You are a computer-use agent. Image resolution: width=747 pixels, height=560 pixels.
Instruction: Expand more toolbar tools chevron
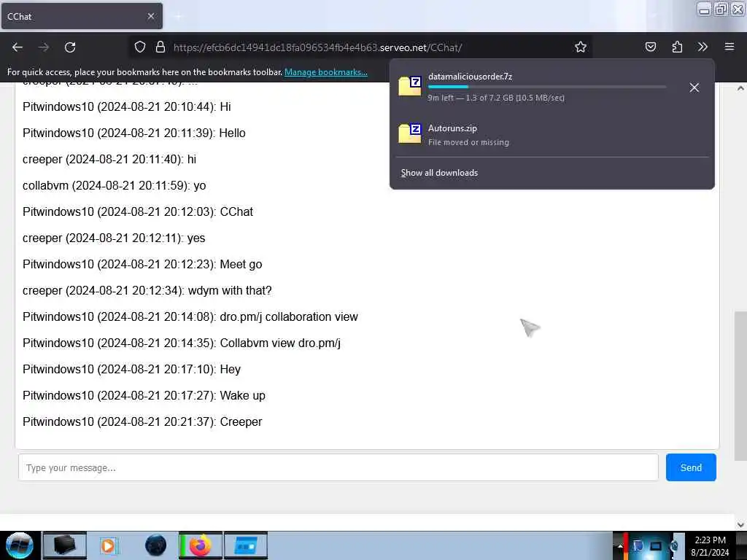pos(703,47)
